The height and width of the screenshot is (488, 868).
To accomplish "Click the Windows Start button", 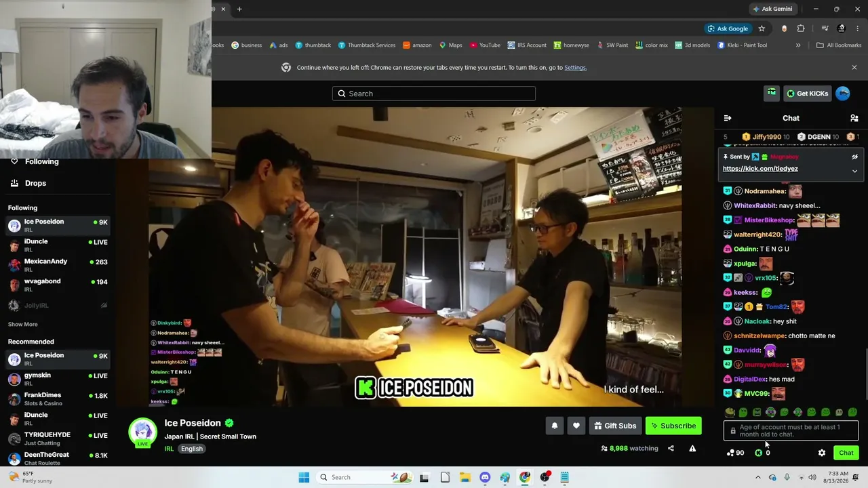I will tap(304, 477).
